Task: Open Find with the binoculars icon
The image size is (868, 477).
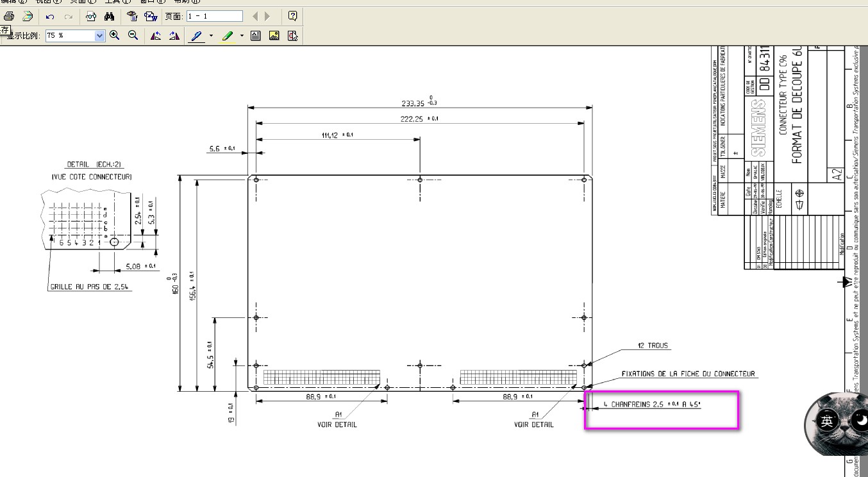Action: click(109, 16)
